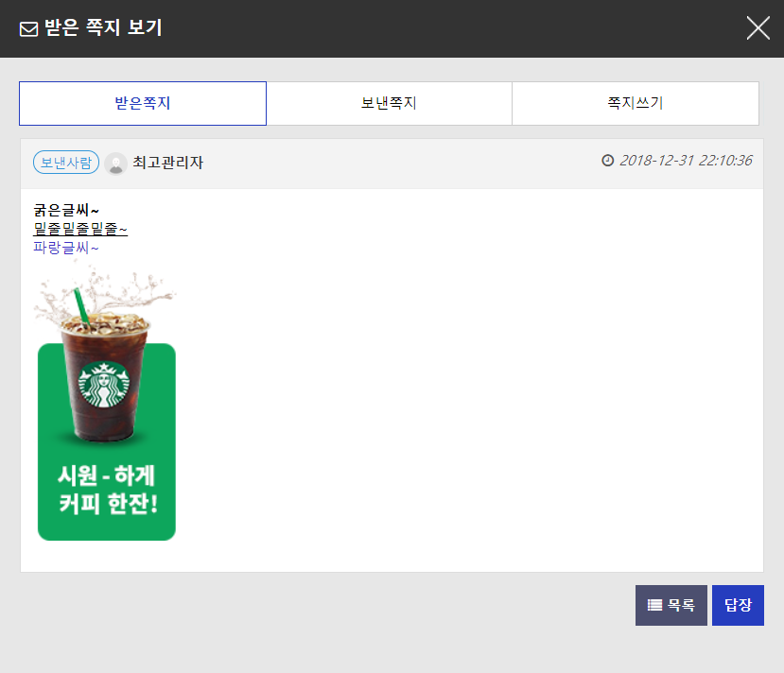The image size is (784, 673).
Task: Close the message popup with the X
Action: (758, 28)
